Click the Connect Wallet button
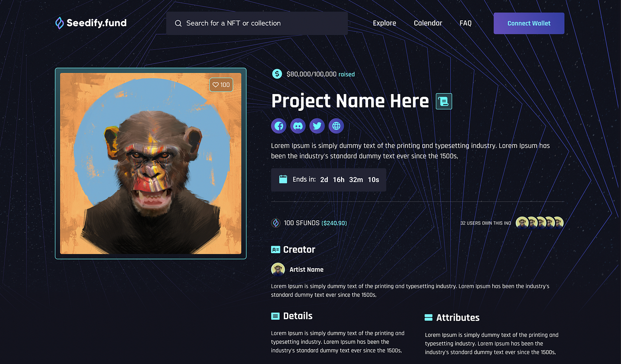 point(529,23)
